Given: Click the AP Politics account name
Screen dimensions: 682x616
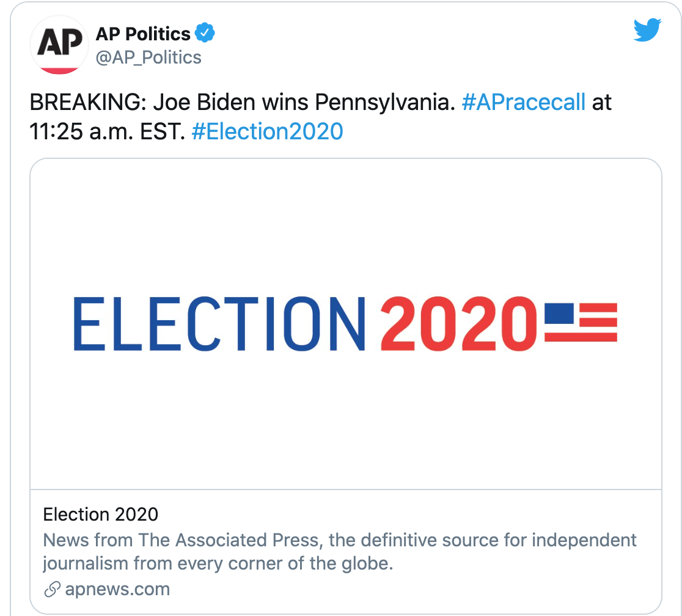Looking at the screenshot, I should (143, 34).
